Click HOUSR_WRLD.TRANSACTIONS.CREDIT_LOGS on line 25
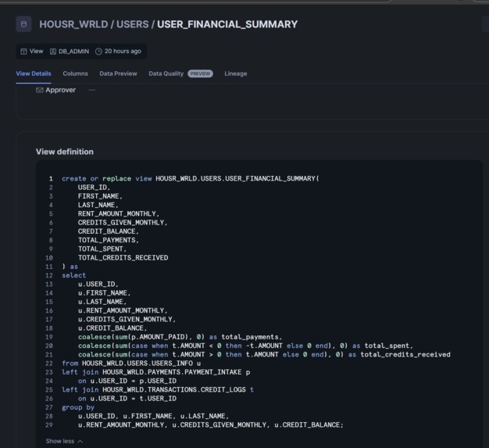This screenshot has width=489, height=448. pyautogui.click(x=174, y=389)
